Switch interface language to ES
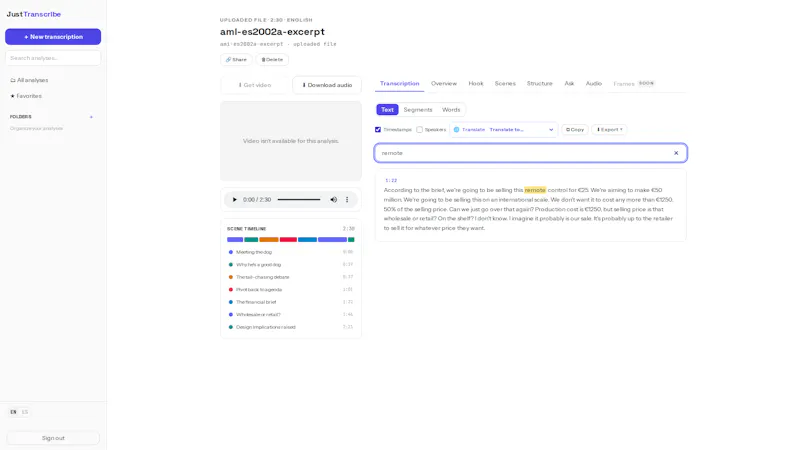The height and width of the screenshot is (450, 800). tap(24, 412)
